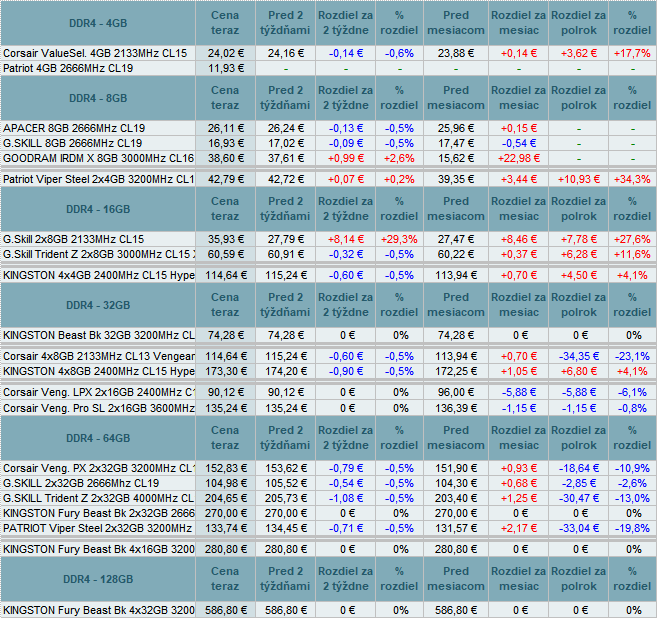Click the +3,62 € half-year difference cell
The height and width of the screenshot is (618, 657).
(579, 53)
